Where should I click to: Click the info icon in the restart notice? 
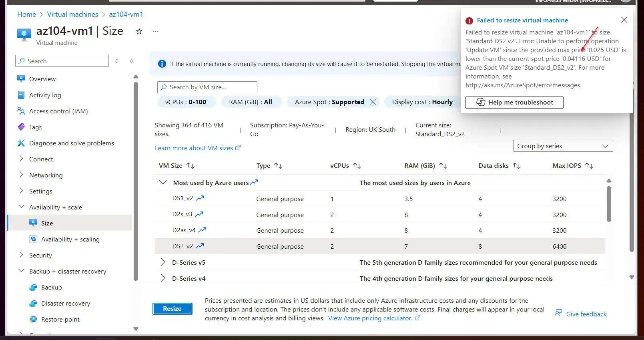pos(162,64)
